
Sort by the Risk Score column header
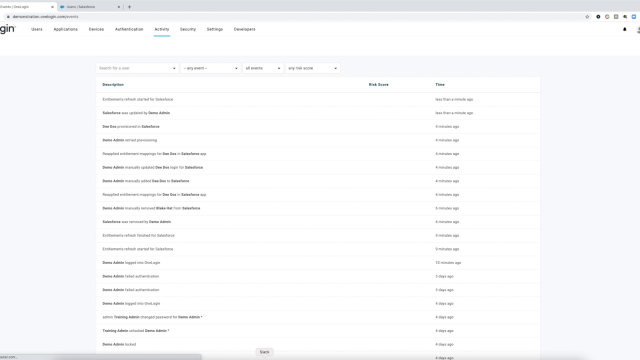click(379, 85)
